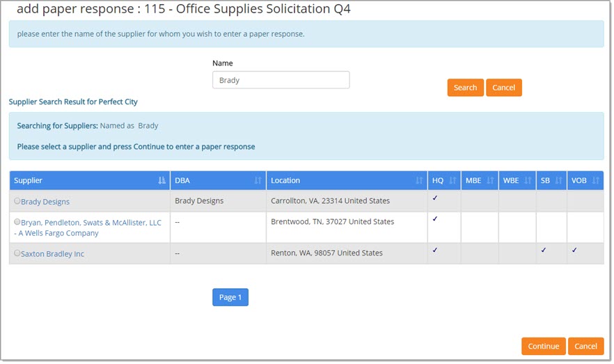Click the supplier Name input field
The width and height of the screenshot is (614, 364).
click(281, 80)
